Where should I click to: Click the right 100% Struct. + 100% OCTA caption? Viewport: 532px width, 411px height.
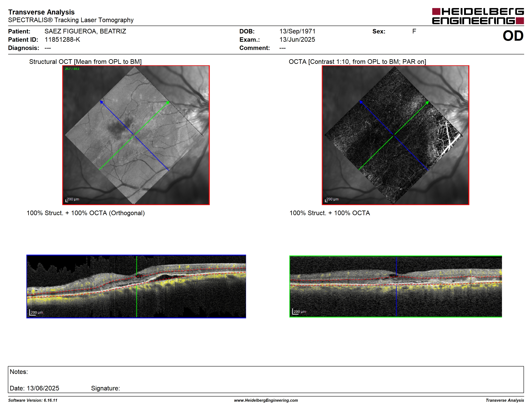point(329,213)
